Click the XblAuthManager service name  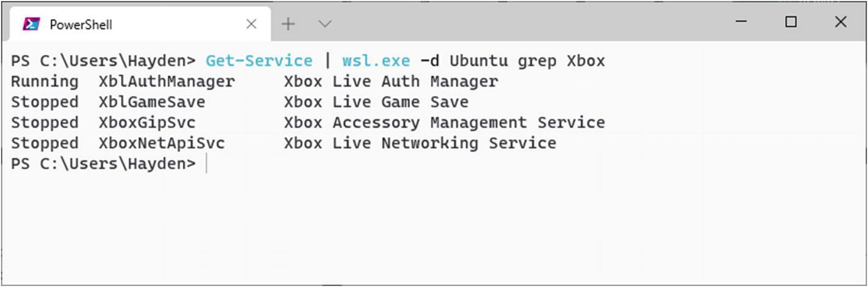pos(167,81)
